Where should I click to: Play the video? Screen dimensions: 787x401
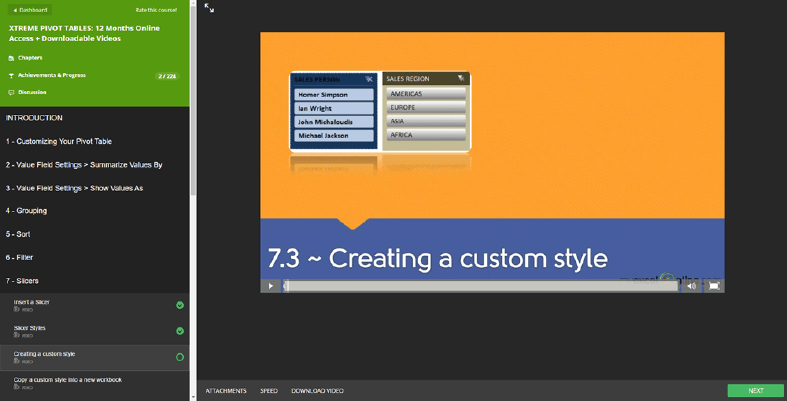(x=271, y=286)
